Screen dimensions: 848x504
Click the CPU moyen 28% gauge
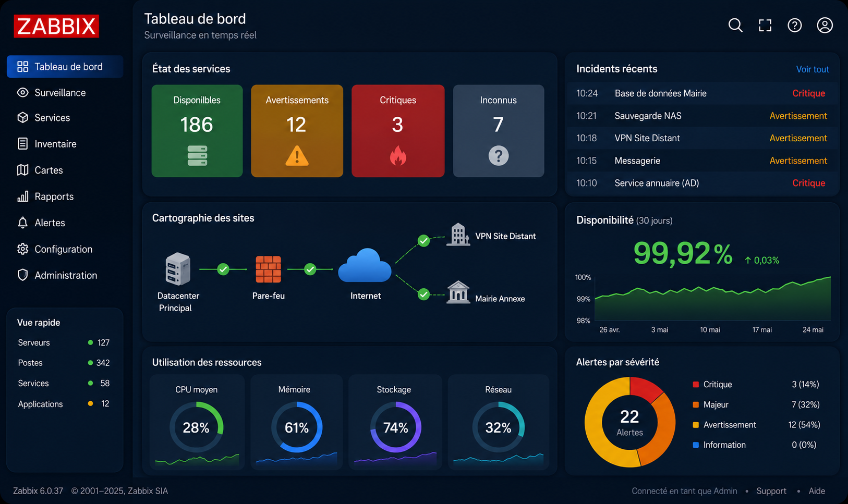[197, 427]
